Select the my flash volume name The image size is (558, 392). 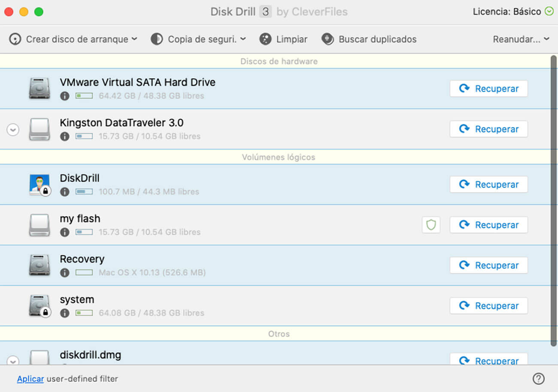coord(80,219)
